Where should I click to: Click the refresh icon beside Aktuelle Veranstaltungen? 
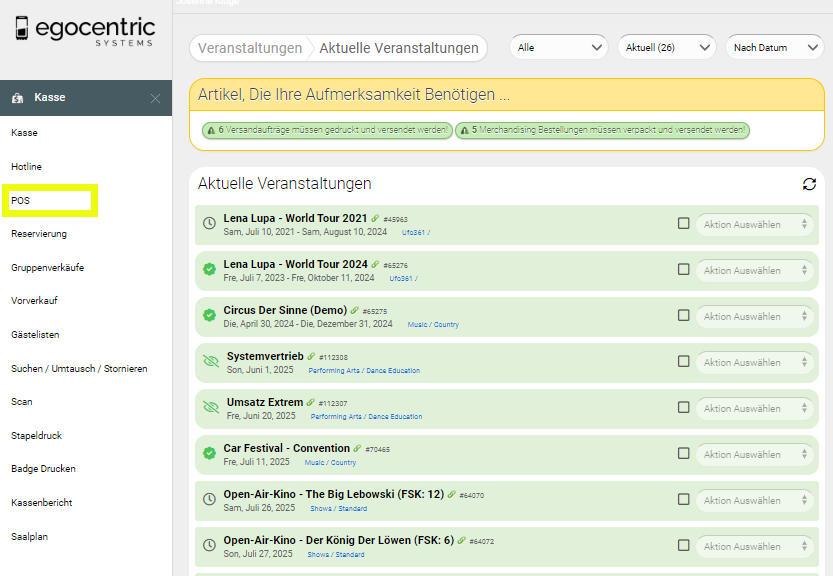click(x=809, y=184)
